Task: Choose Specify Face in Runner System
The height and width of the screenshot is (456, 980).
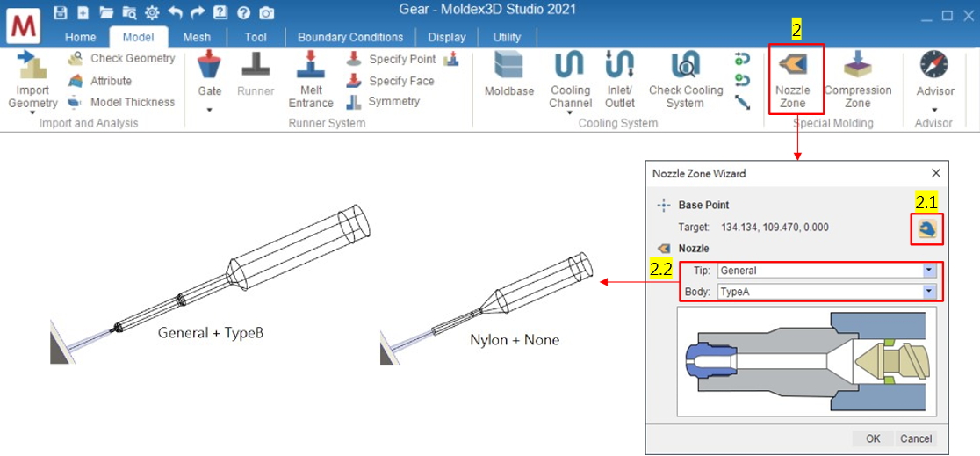Action: click(x=391, y=81)
